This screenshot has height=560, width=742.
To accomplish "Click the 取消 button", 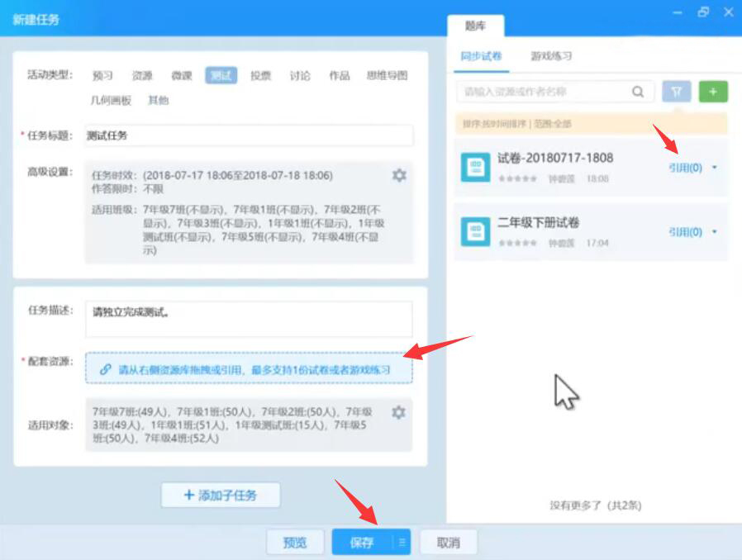I will (449, 542).
